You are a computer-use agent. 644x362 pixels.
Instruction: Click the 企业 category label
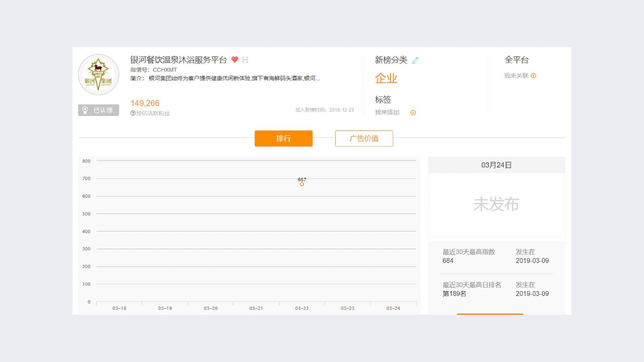pos(386,78)
